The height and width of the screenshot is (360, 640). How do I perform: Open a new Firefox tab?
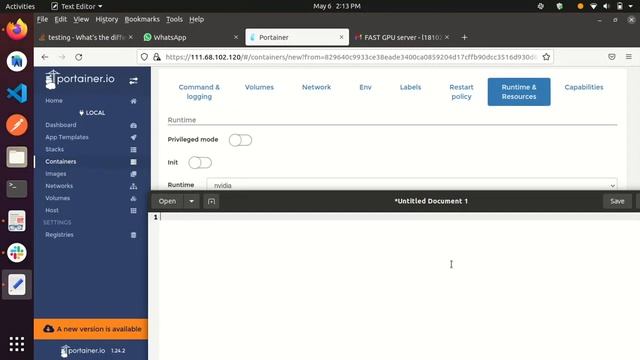464,37
